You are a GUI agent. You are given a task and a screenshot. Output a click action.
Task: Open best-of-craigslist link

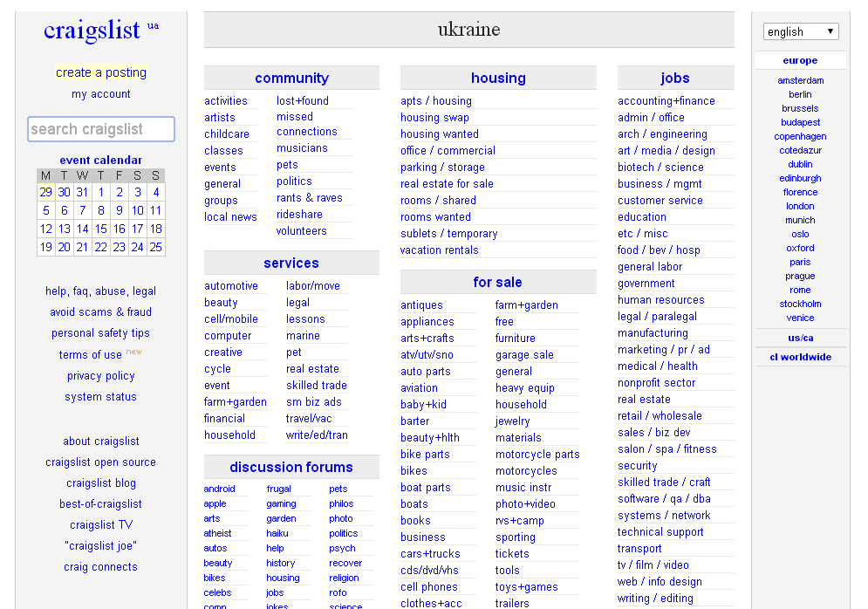[x=100, y=504]
